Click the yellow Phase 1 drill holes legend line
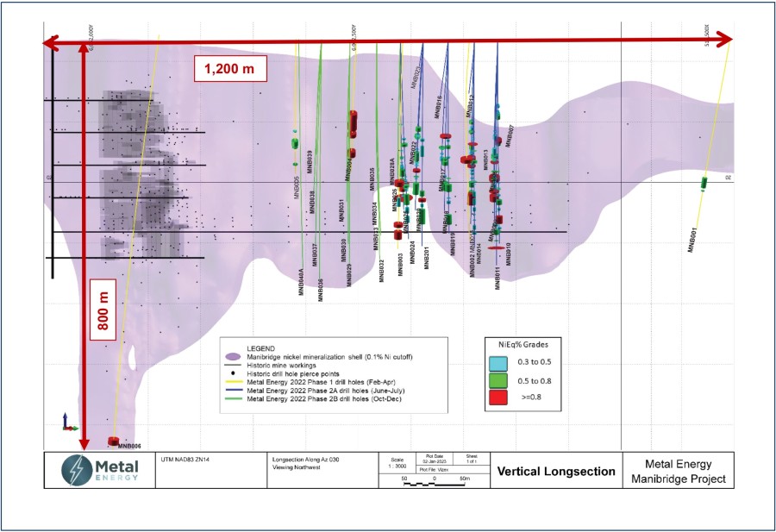Viewport: 776px width, 532px height. (x=233, y=382)
